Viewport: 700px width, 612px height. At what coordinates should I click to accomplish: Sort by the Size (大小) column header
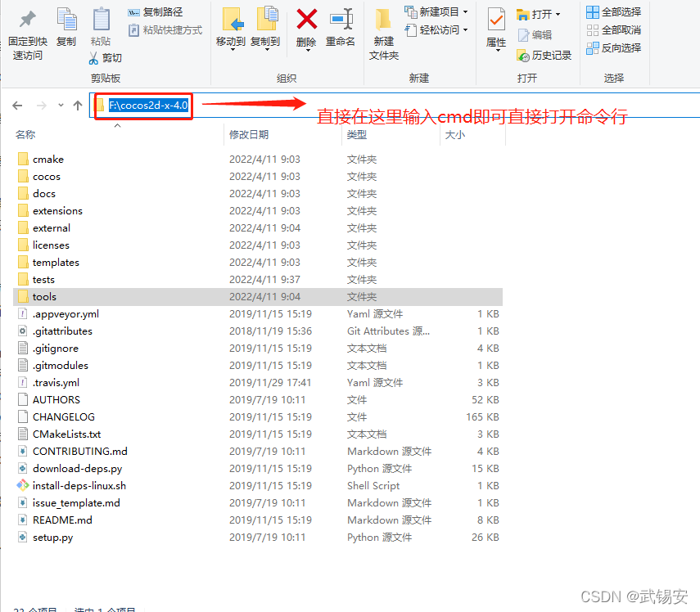click(x=455, y=135)
